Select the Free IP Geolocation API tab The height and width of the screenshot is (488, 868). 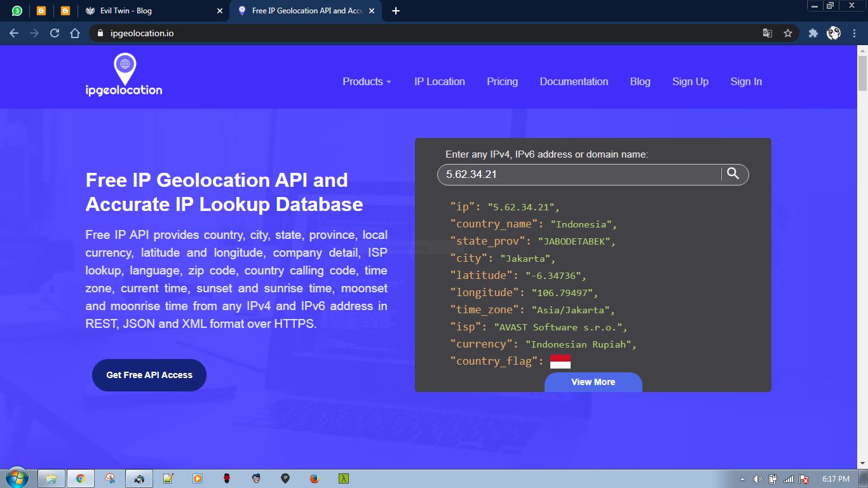coord(305,11)
